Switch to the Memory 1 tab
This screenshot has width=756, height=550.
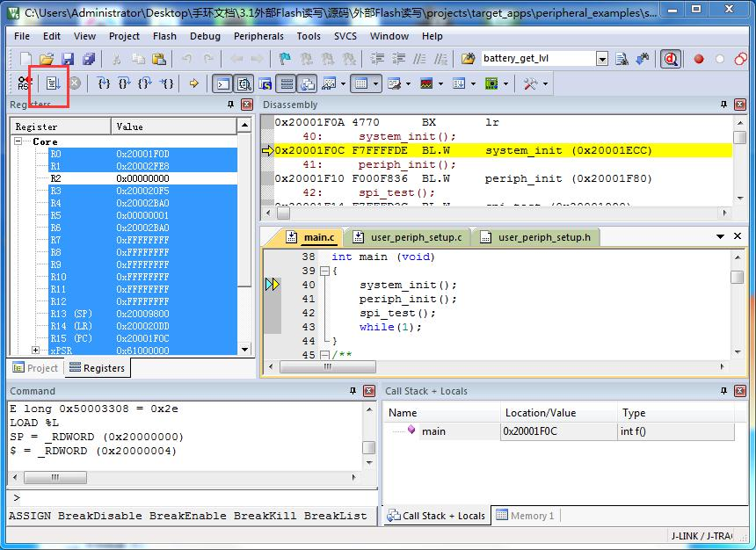point(525,515)
